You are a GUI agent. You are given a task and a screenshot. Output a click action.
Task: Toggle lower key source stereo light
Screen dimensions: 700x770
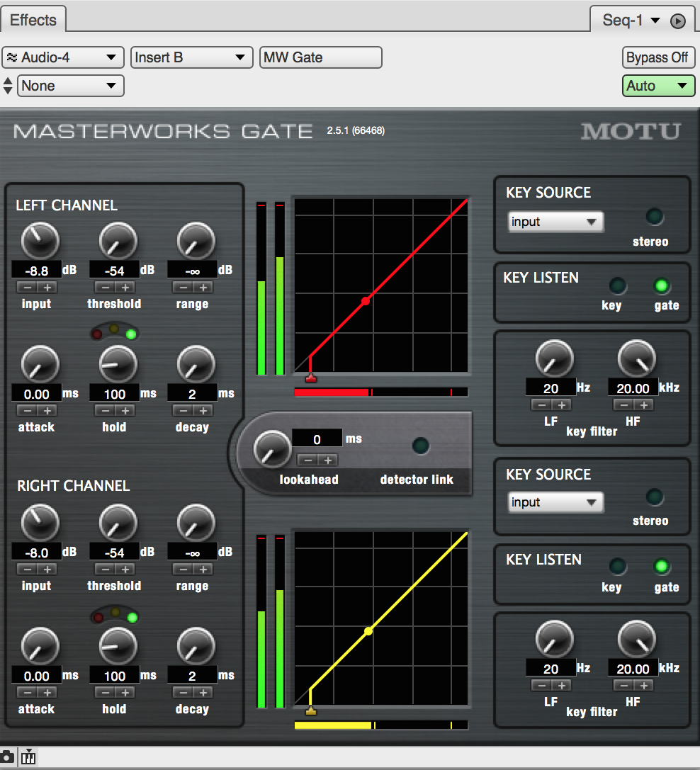(x=655, y=497)
